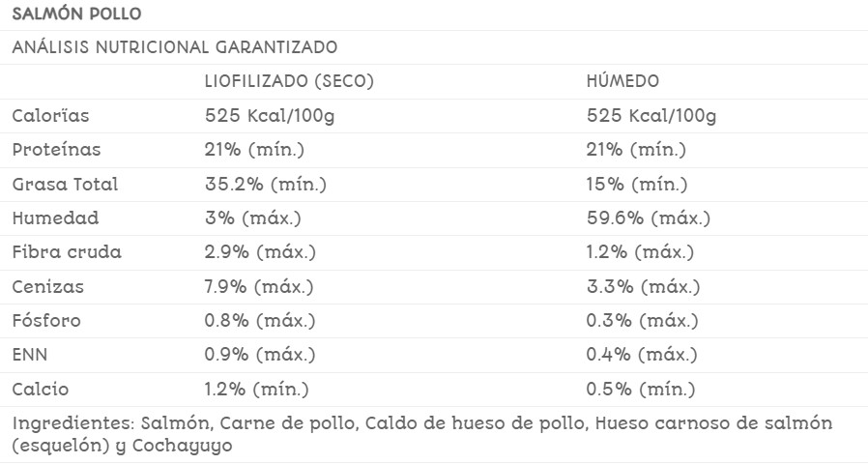Click the ENN row label
This screenshot has width=868, height=464.
(29, 355)
